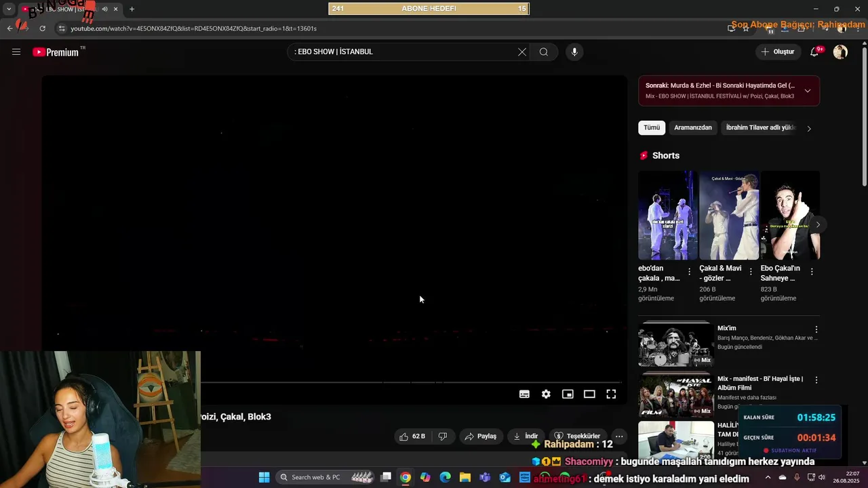Open the Mix'im playlist thumbnail

(x=675, y=344)
